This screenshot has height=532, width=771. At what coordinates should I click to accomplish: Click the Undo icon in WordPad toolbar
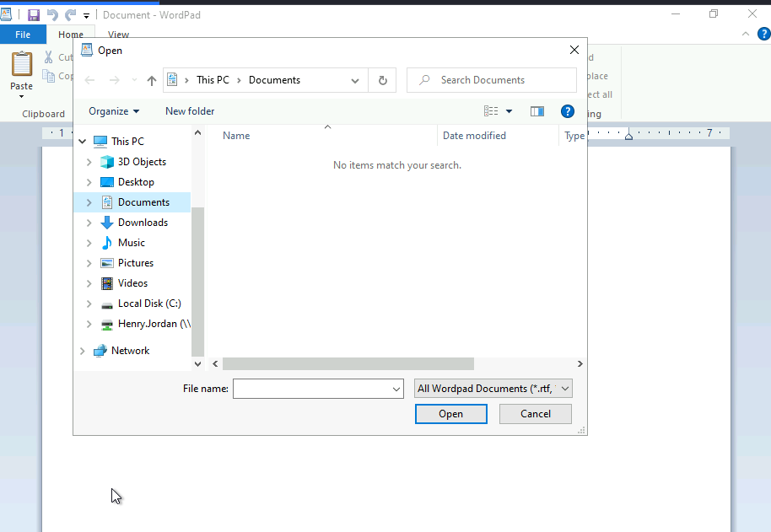point(52,15)
